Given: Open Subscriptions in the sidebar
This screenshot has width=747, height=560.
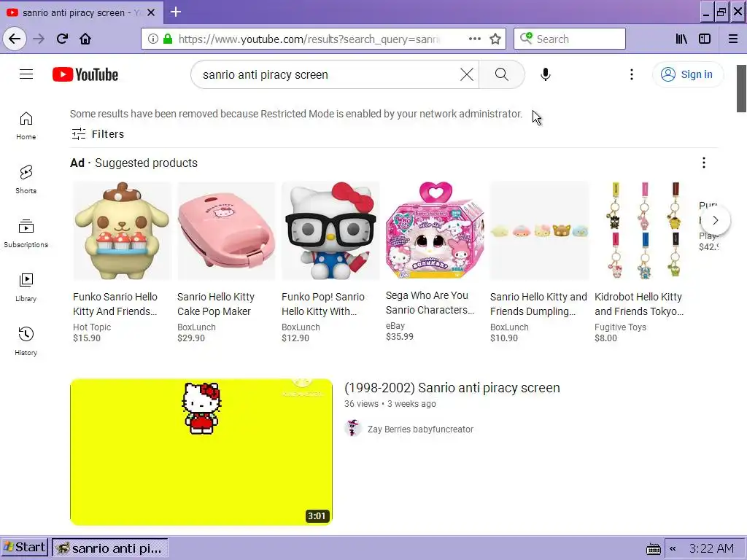Looking at the screenshot, I should [26, 234].
